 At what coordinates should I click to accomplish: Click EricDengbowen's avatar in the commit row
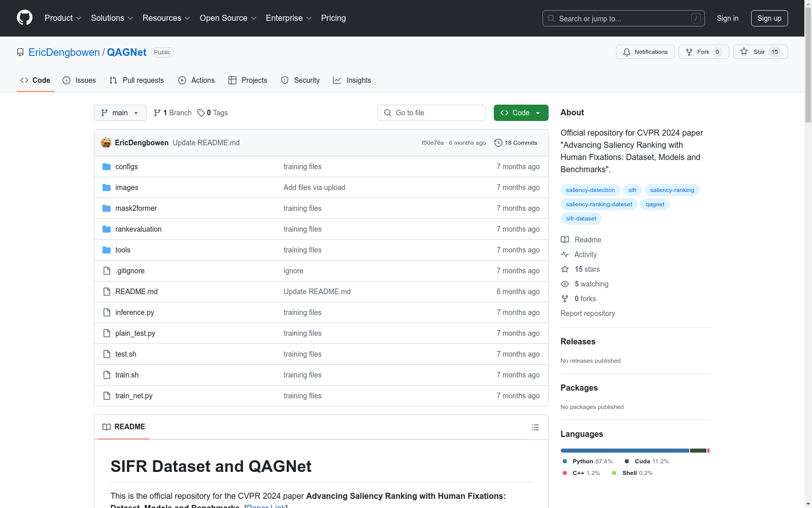[106, 143]
